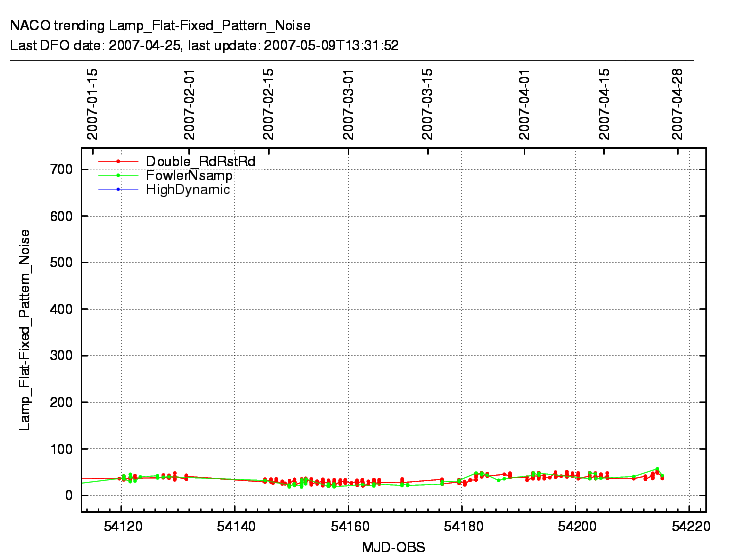Viewport: 730px width, 554px height.
Task: Click the 300 y-axis tick label
Action: (62, 356)
